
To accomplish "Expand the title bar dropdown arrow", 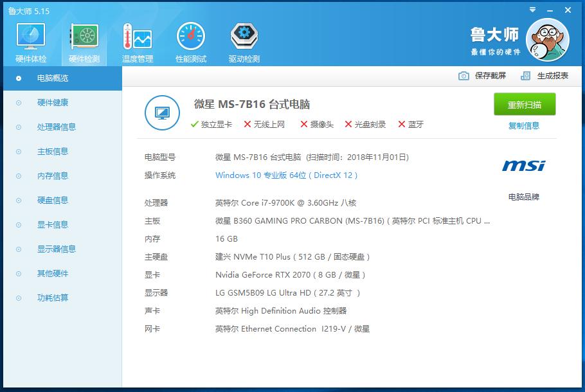I will 532,10.
